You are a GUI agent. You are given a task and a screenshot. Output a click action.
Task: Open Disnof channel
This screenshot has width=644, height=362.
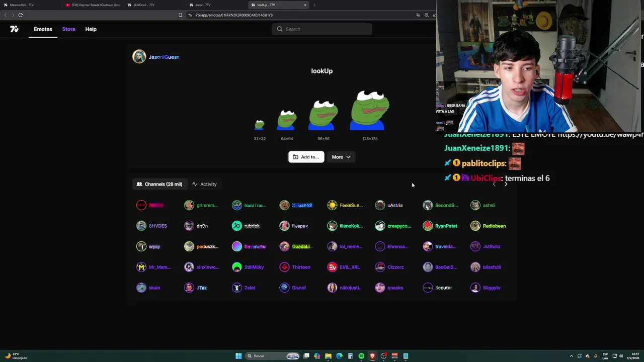pyautogui.click(x=293, y=288)
